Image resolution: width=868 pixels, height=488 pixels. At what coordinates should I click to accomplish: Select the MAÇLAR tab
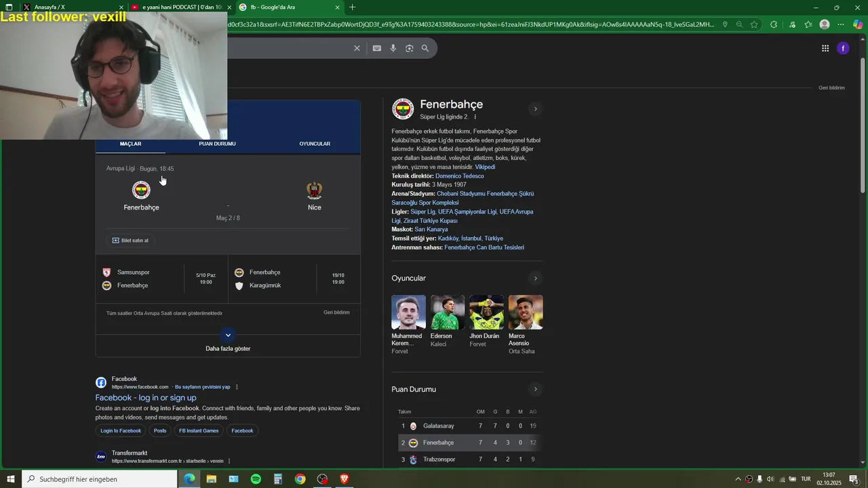pyautogui.click(x=131, y=144)
